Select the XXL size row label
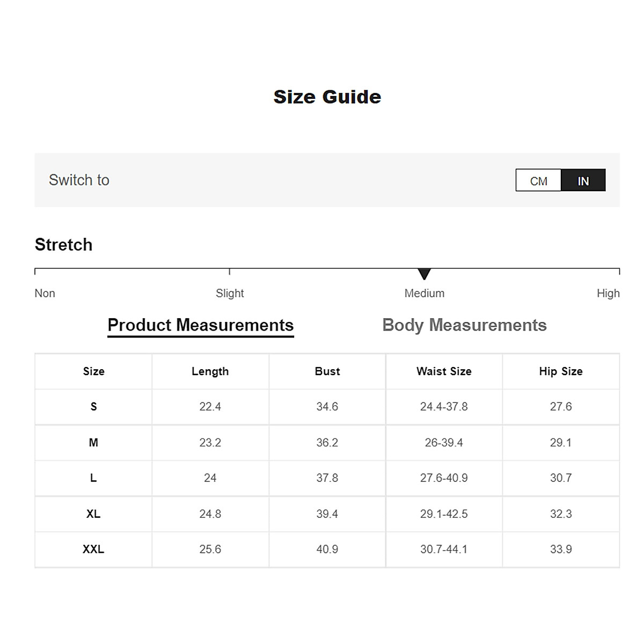This screenshot has height=644, width=644. pos(93,550)
